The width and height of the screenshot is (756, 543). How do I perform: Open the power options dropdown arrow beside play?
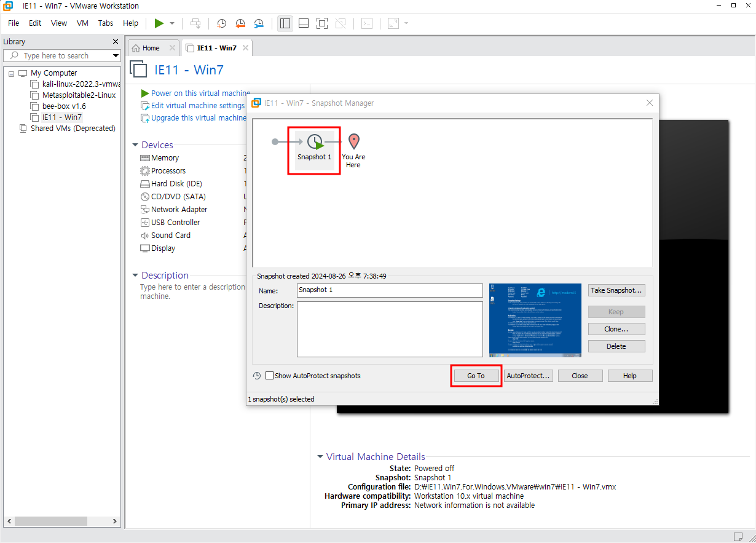click(x=172, y=23)
